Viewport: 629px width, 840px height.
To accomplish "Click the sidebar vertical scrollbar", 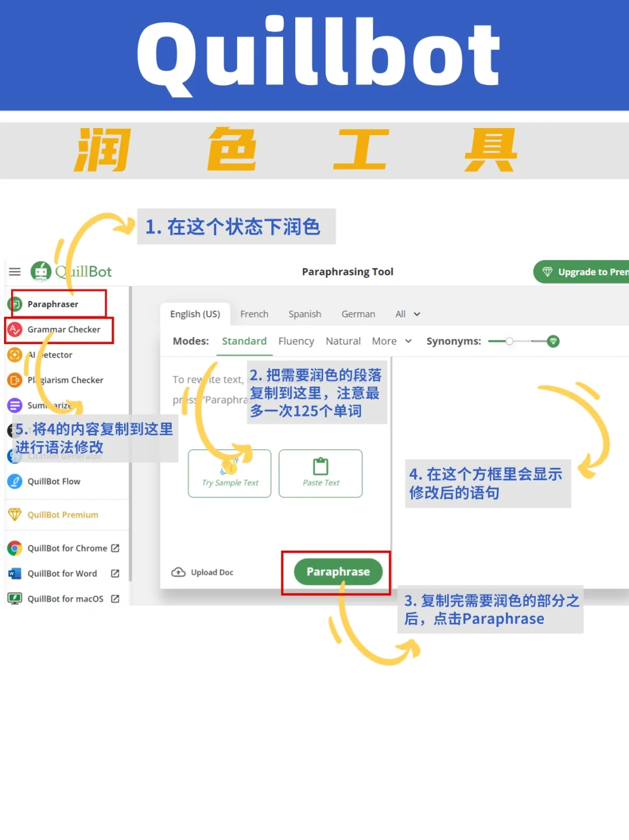I will click(130, 434).
